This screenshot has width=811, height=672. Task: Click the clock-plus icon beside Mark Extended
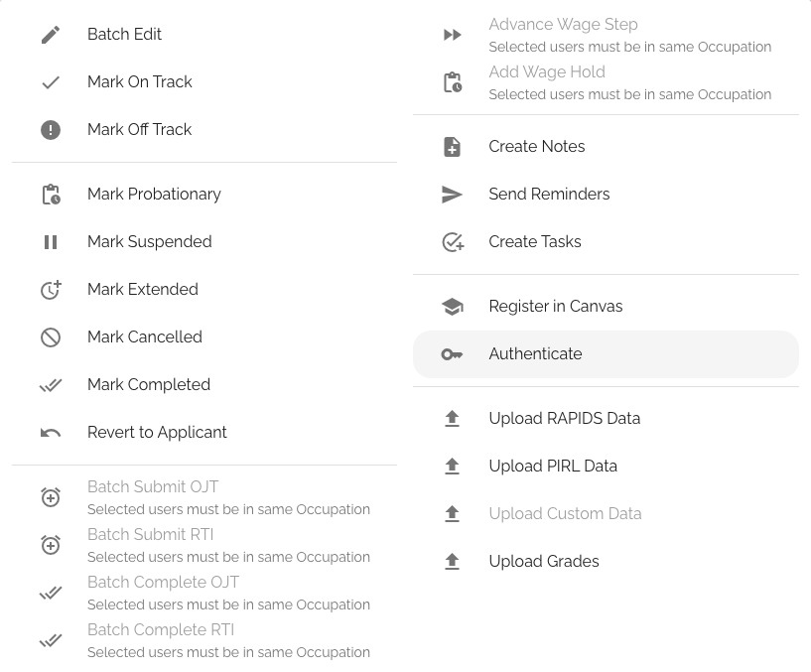51,290
